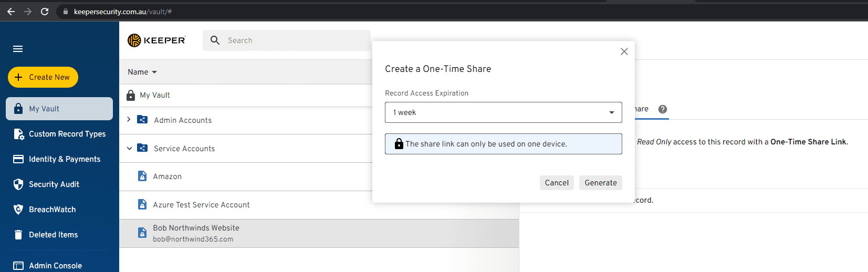Viewport: 868px width, 272px height.
Task: Click the Create New button
Action: pos(43,77)
